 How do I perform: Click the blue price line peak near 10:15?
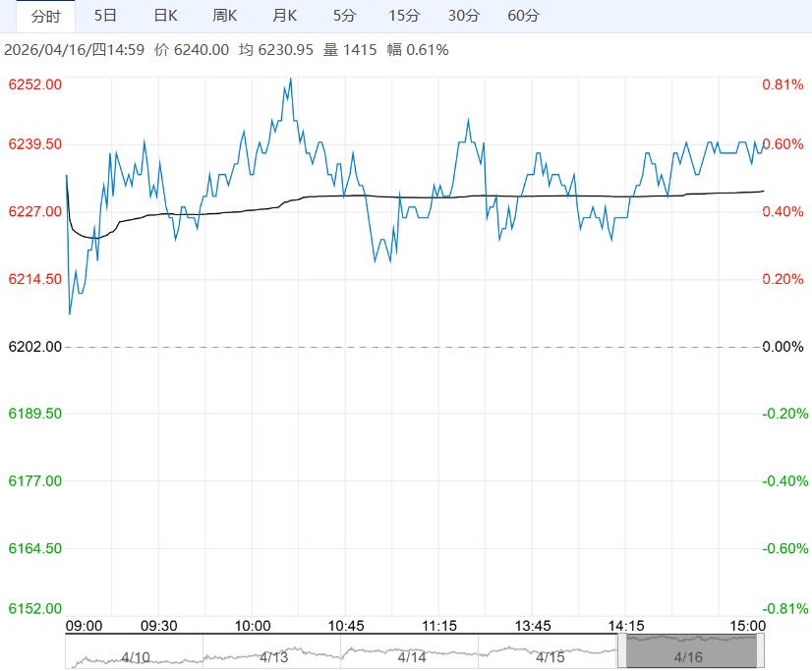pyautogui.click(x=290, y=79)
